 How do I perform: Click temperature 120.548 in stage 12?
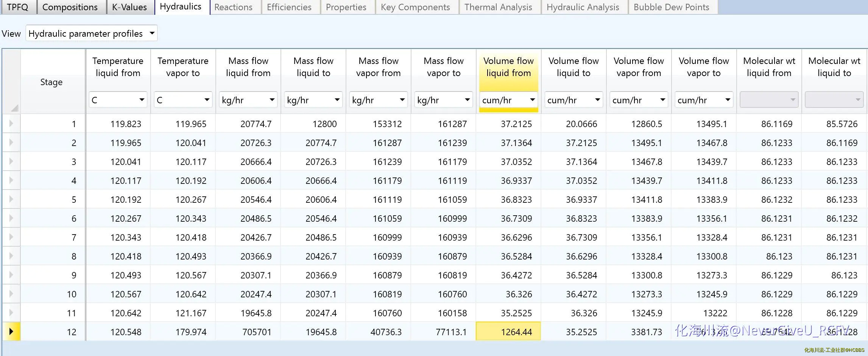pyautogui.click(x=118, y=332)
